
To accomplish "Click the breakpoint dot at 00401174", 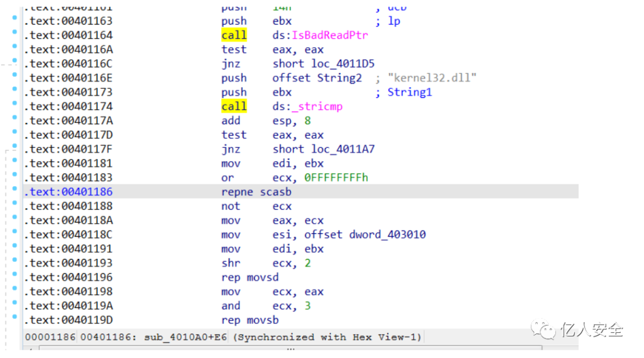I will tap(15, 103).
